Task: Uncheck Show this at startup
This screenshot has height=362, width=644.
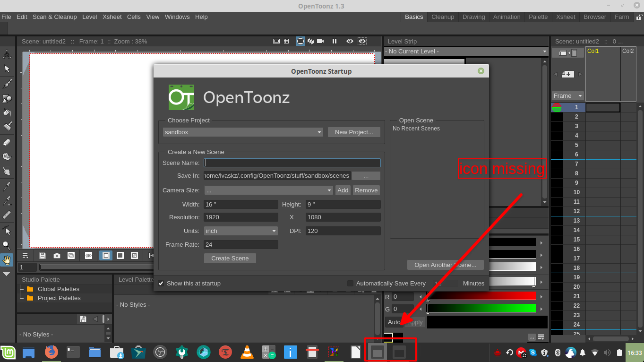Action: [161, 284]
